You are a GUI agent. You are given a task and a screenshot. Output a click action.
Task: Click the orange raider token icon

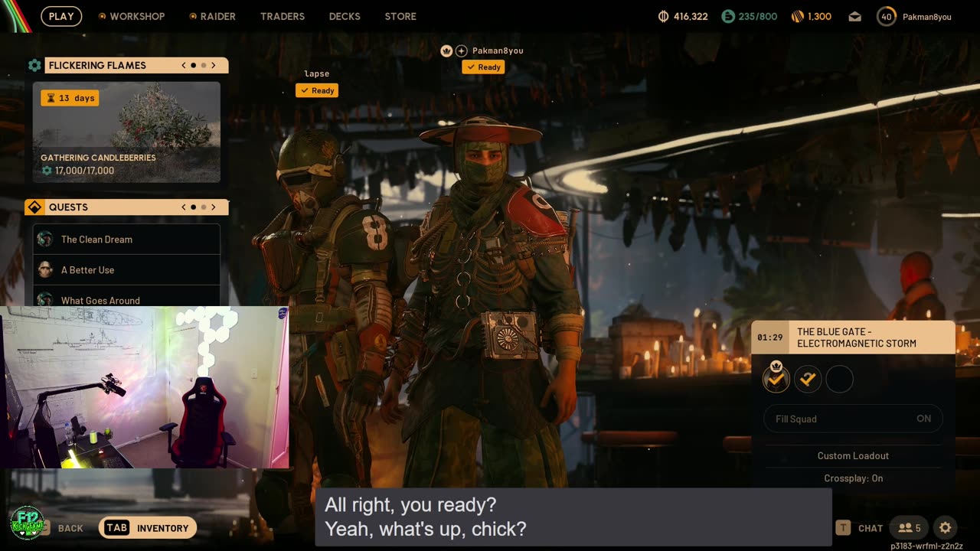coord(798,16)
